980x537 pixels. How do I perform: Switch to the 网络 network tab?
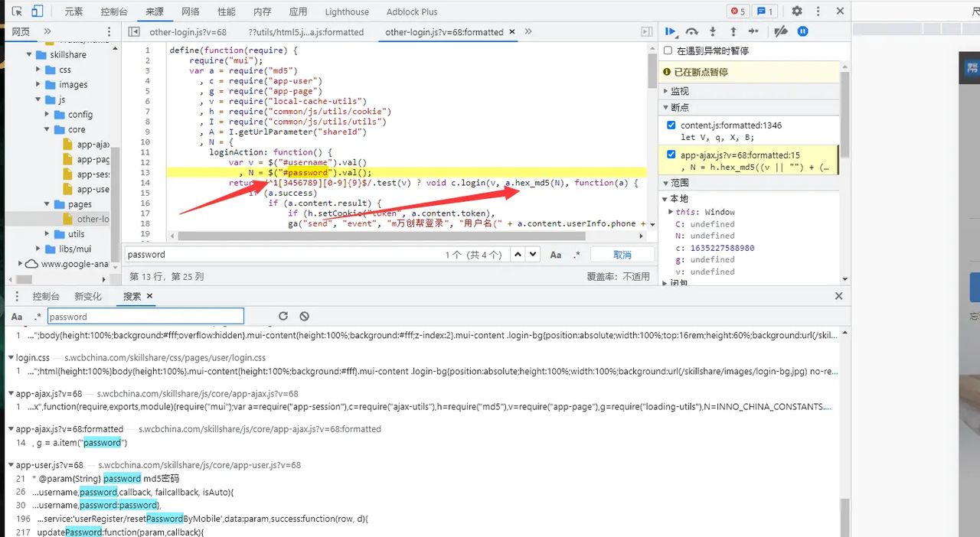point(191,11)
